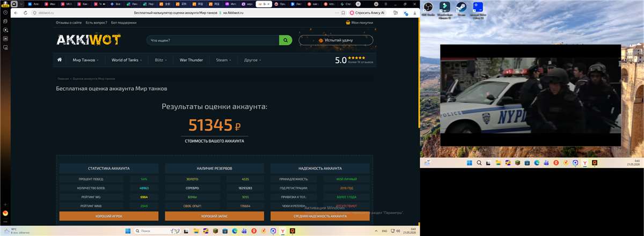Open Start menu on right monitor taskbar
The width and height of the screenshot is (644, 236).
click(x=469, y=163)
